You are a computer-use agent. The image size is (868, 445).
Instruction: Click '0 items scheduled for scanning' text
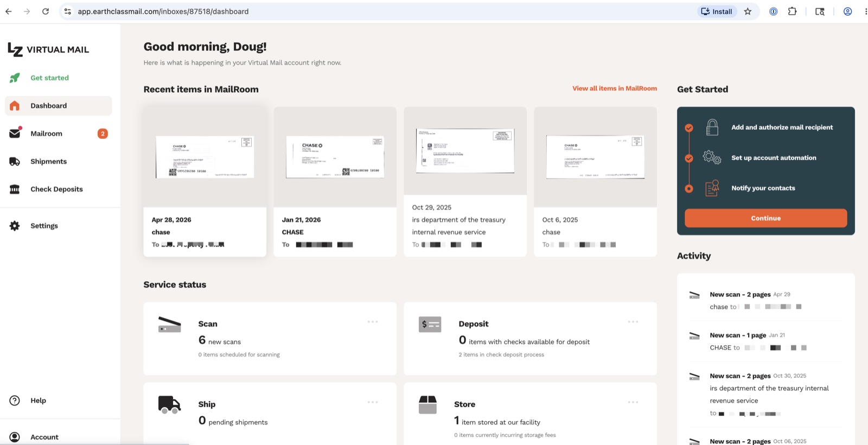[239, 355]
